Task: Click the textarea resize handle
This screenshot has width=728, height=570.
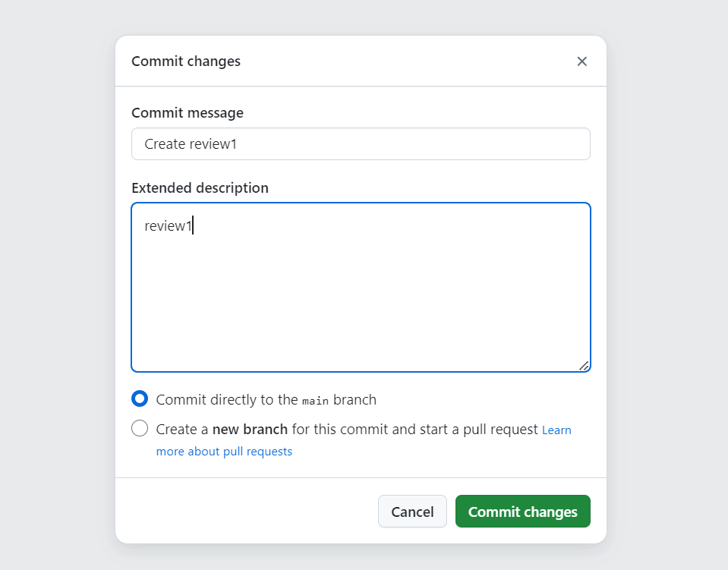Action: coord(584,365)
